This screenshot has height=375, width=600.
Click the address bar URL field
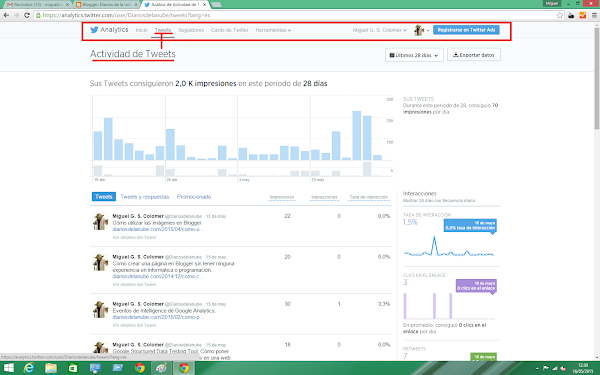click(x=295, y=15)
